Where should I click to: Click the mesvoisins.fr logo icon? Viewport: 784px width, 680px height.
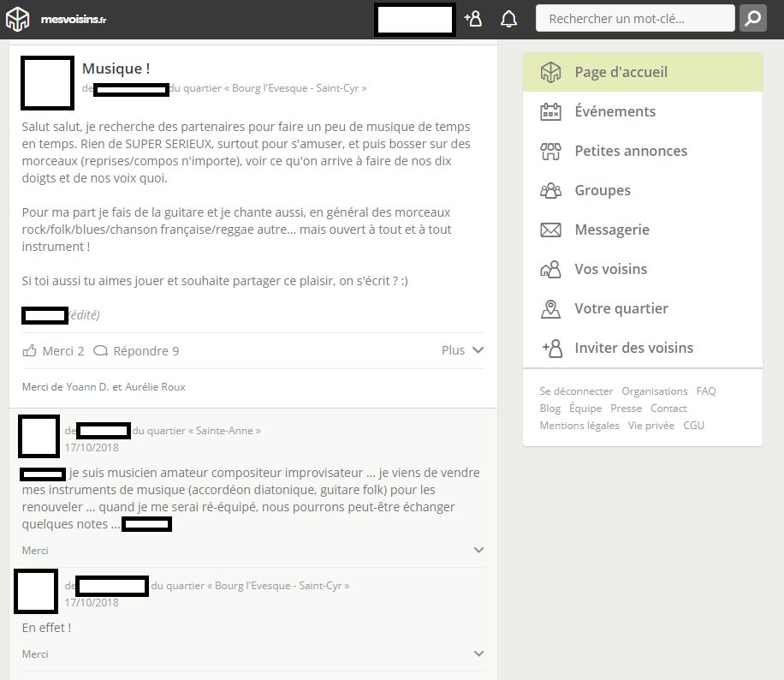[x=18, y=19]
